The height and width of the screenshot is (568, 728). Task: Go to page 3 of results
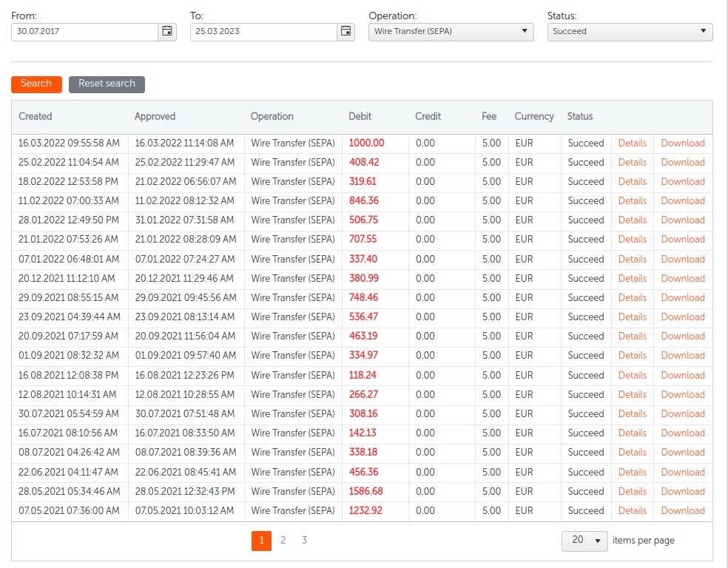(304, 541)
